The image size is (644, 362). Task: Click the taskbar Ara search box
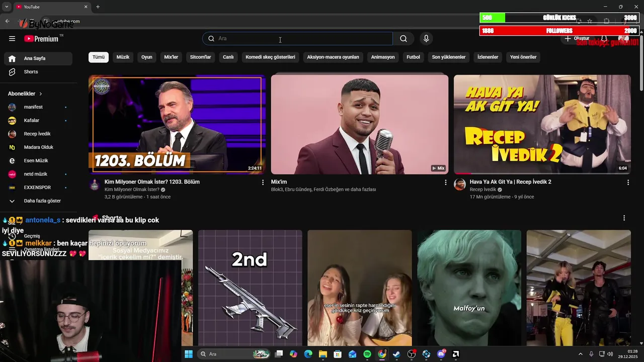(234, 354)
